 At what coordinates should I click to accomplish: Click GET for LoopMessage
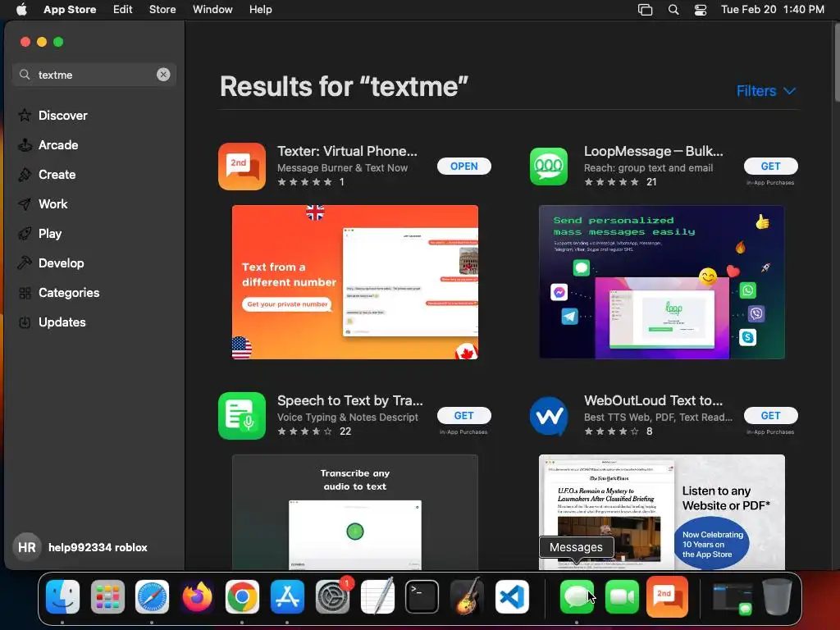(x=770, y=166)
